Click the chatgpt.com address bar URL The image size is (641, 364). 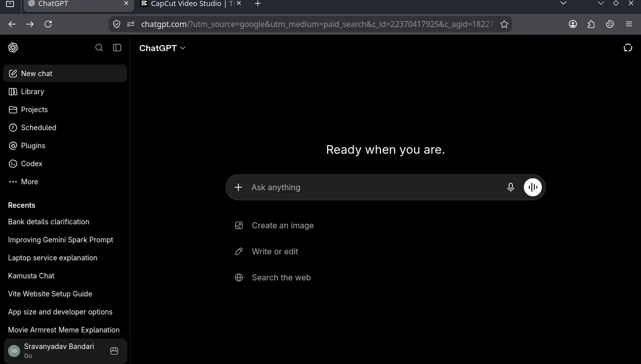317,24
